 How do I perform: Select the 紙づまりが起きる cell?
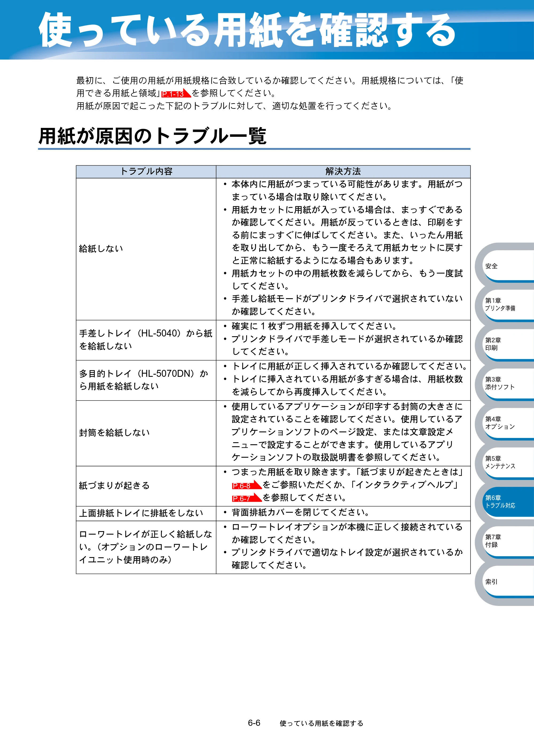(146, 486)
